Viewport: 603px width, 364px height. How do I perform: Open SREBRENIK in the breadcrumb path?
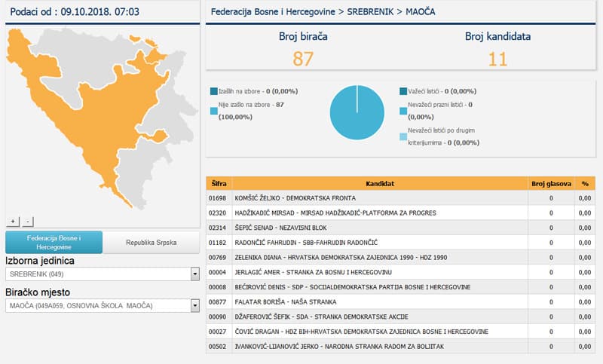tap(370, 12)
